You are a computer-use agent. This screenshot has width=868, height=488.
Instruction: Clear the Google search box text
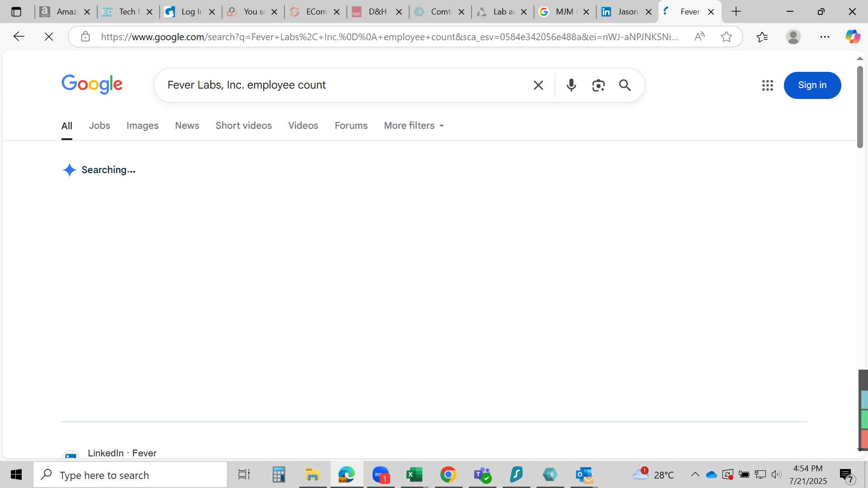tap(538, 85)
